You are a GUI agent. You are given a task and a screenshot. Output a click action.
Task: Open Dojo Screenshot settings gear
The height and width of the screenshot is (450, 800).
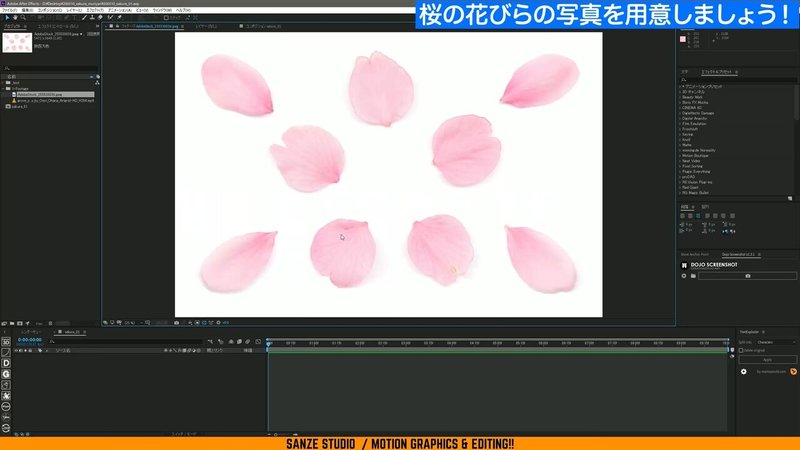[684, 276]
